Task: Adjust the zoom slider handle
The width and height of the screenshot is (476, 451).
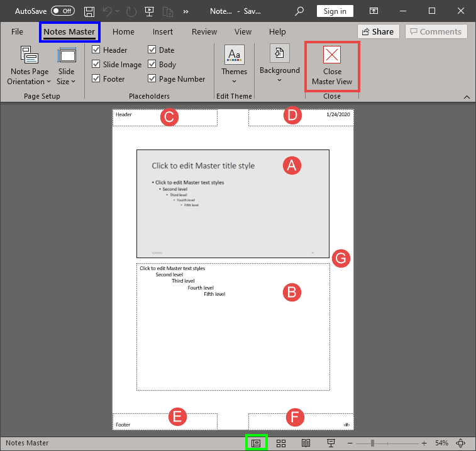Action: (x=373, y=443)
